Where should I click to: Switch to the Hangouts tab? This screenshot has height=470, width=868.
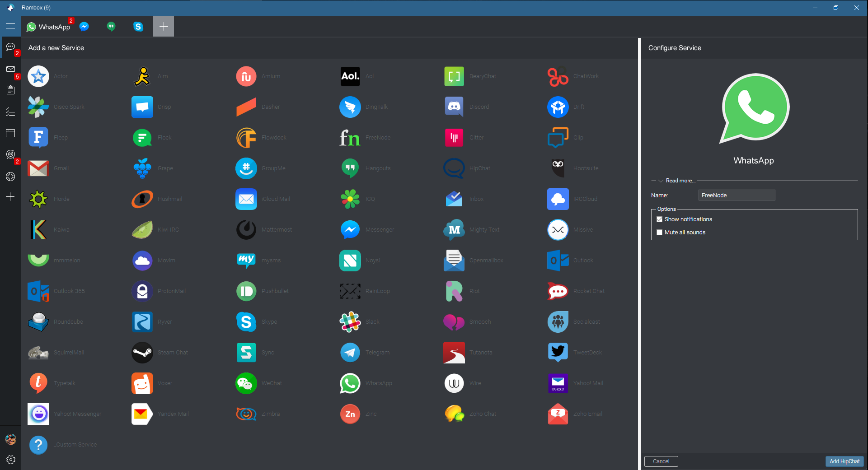click(111, 27)
